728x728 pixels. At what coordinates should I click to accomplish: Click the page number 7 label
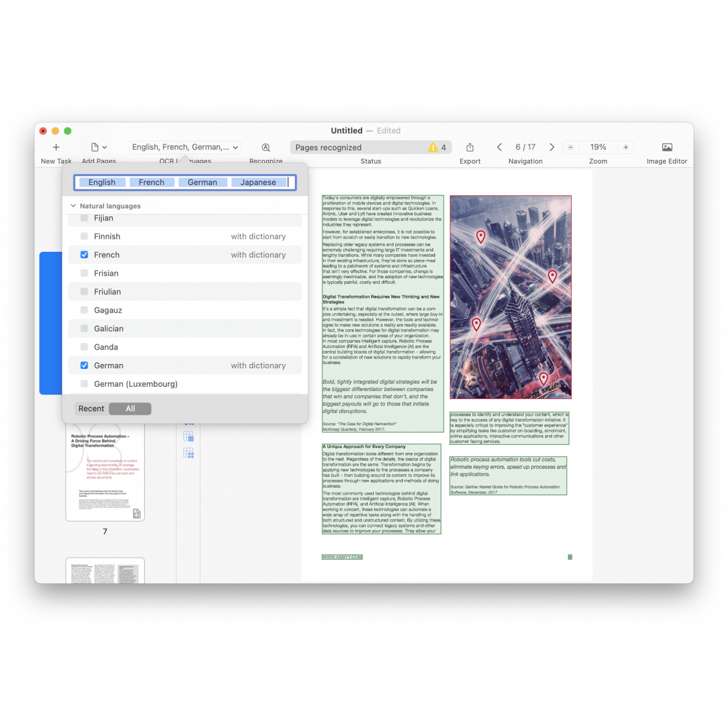105,531
